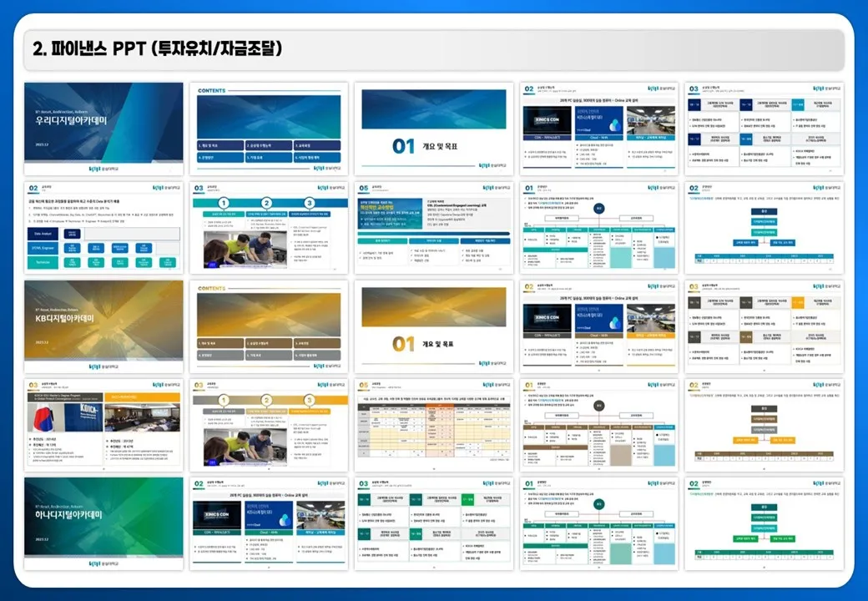Open the gold XINICS CON slide thumbnail
Screen dimensions: 868x601
(x=599, y=326)
